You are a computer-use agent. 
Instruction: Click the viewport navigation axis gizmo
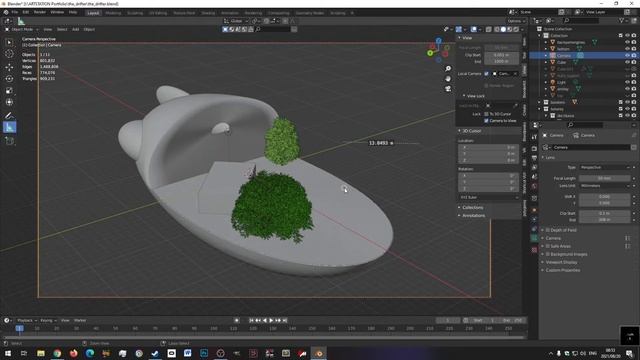[438, 50]
